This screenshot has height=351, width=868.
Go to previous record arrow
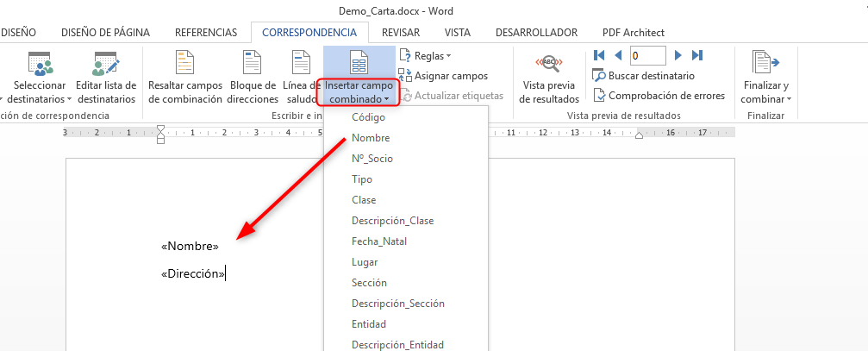pos(618,55)
